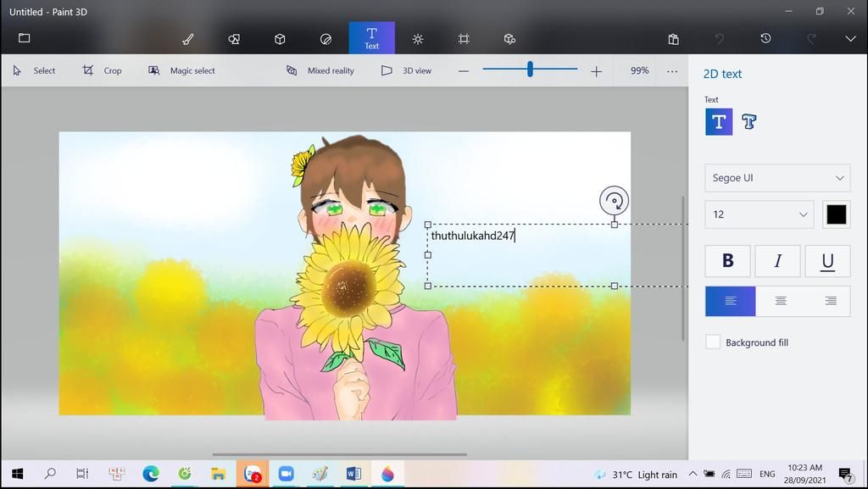Open the clock showing 10:23 AM
This screenshot has height=489, width=868.
coord(805,474)
